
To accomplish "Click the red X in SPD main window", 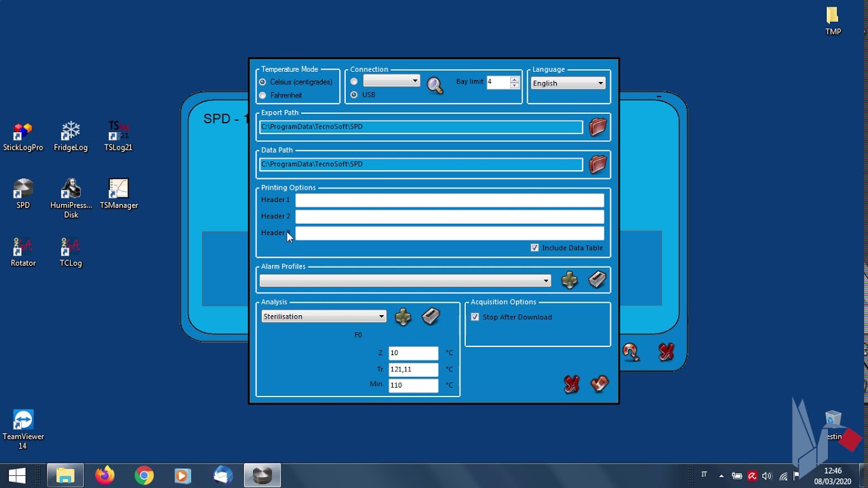I will point(666,352).
